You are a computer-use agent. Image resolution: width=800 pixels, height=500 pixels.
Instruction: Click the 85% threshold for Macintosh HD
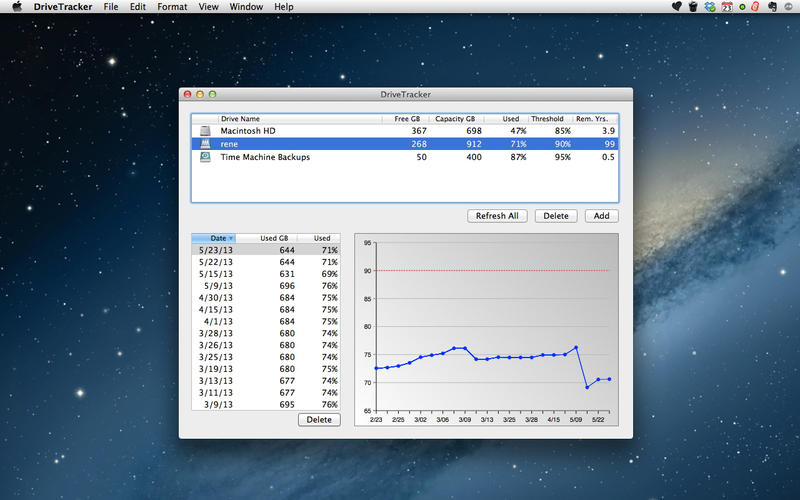[x=563, y=131]
